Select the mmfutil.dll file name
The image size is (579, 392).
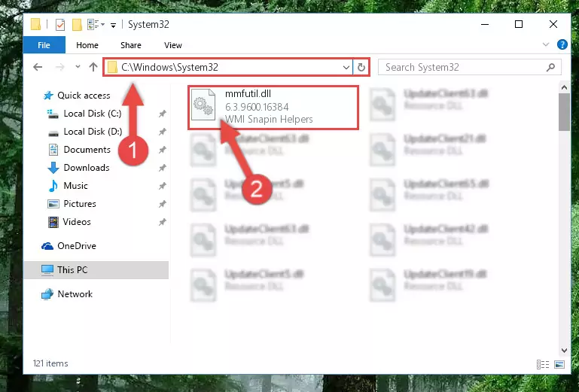248,94
